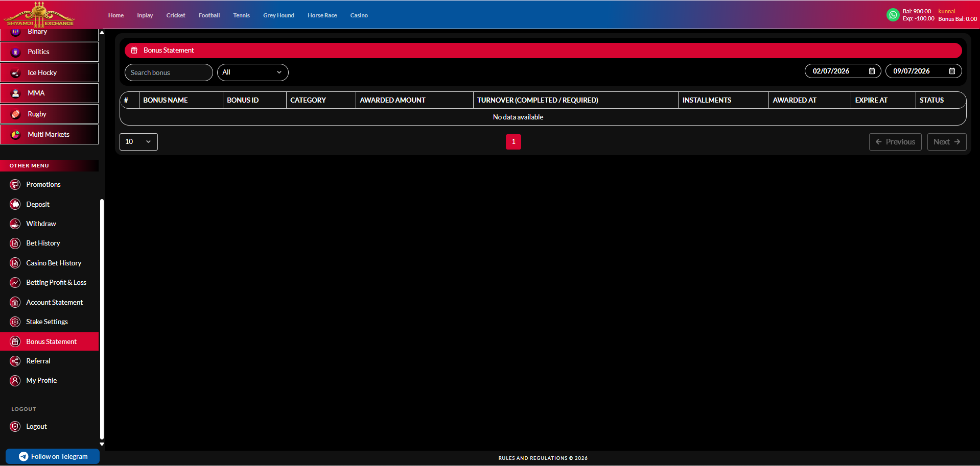The width and height of the screenshot is (980, 466).
Task: Expand the All category filter dropdown
Action: [253, 72]
